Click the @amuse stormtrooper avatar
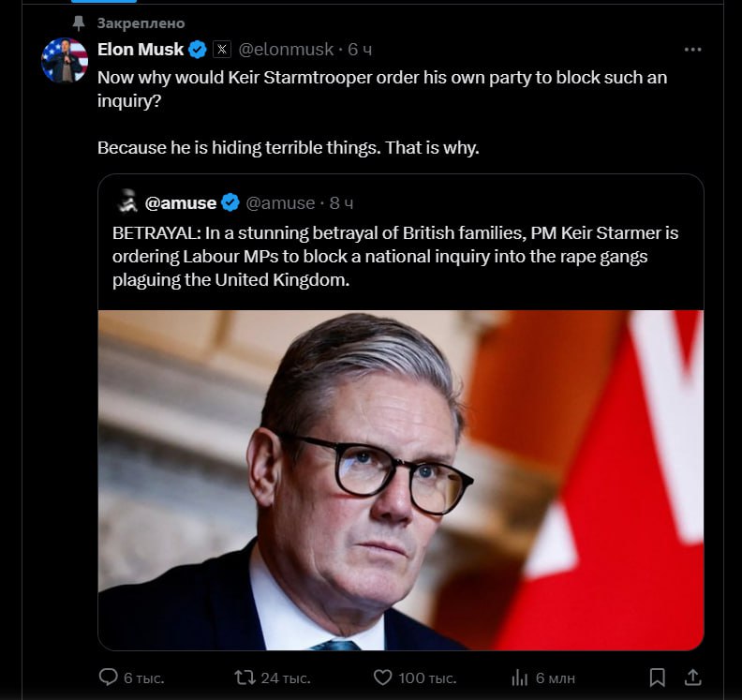 [x=126, y=202]
